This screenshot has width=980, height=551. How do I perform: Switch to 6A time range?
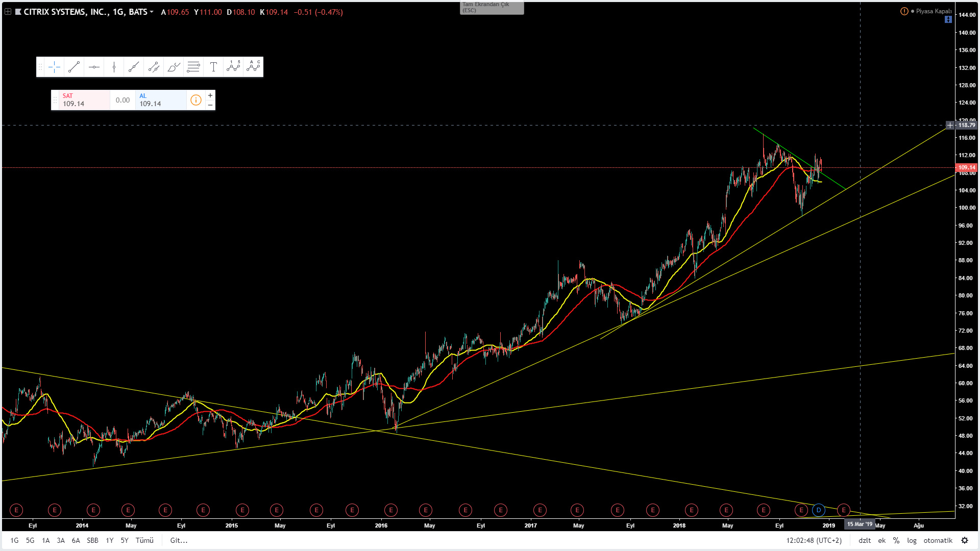tap(76, 540)
